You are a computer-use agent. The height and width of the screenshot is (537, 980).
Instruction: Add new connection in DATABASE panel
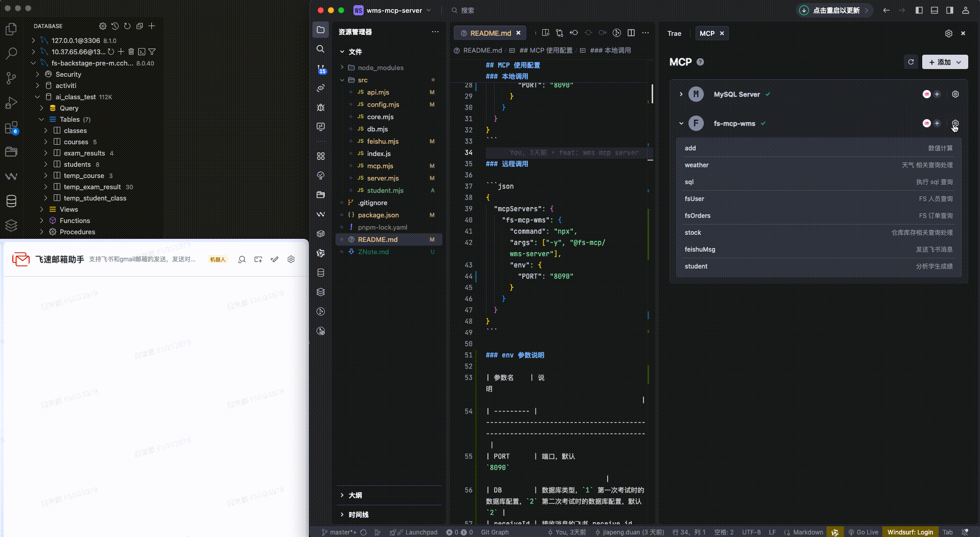(152, 26)
